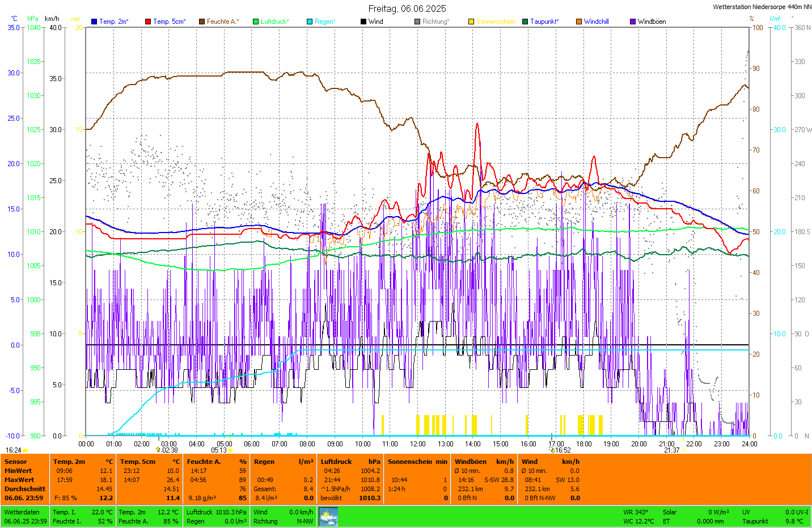Click the Wetterstation Niedersorpe 440m NN label
812x528 pixels.
(762, 7)
